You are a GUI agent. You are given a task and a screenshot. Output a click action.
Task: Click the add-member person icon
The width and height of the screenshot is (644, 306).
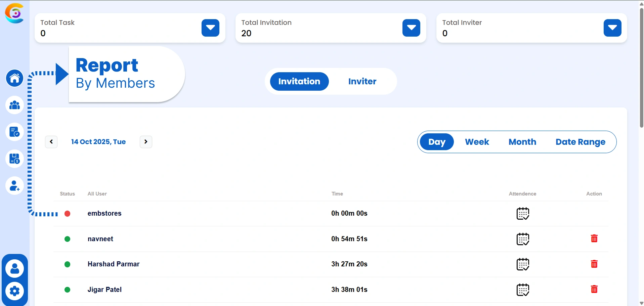14,185
